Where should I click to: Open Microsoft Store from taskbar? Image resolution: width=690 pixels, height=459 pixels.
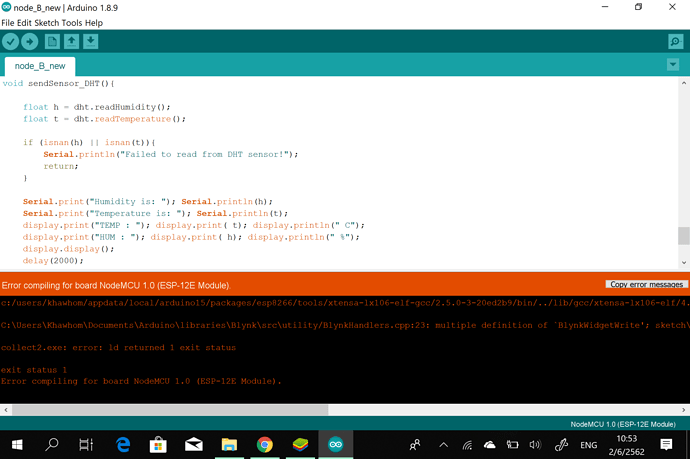pos(158,445)
